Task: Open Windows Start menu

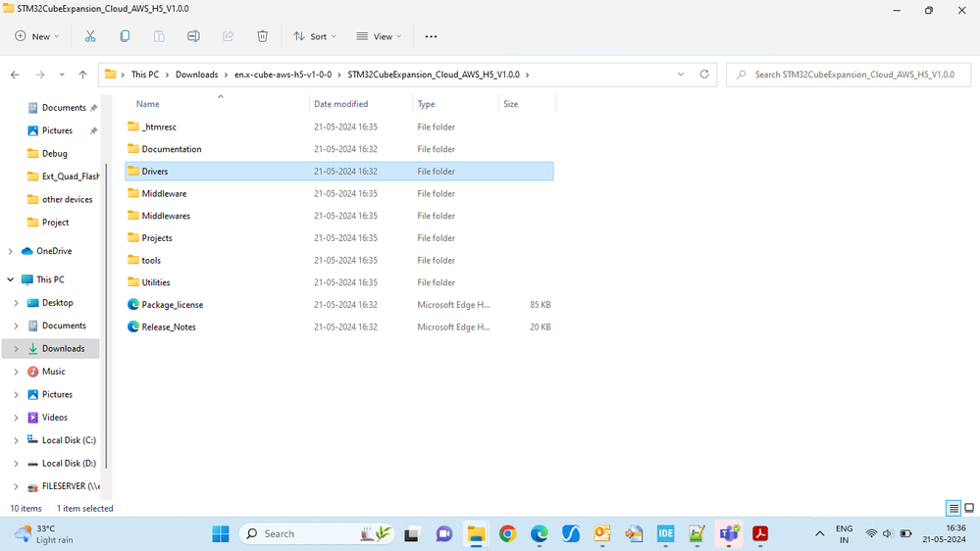Action: tap(221, 533)
